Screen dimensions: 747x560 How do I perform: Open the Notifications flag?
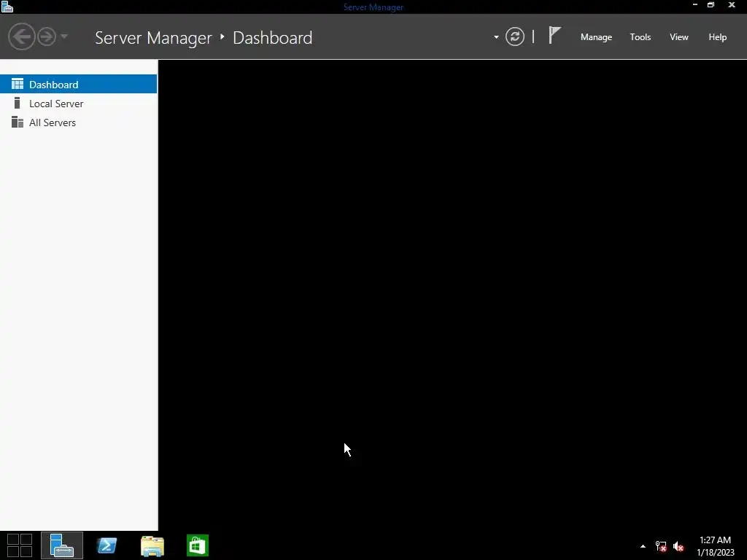tap(554, 35)
